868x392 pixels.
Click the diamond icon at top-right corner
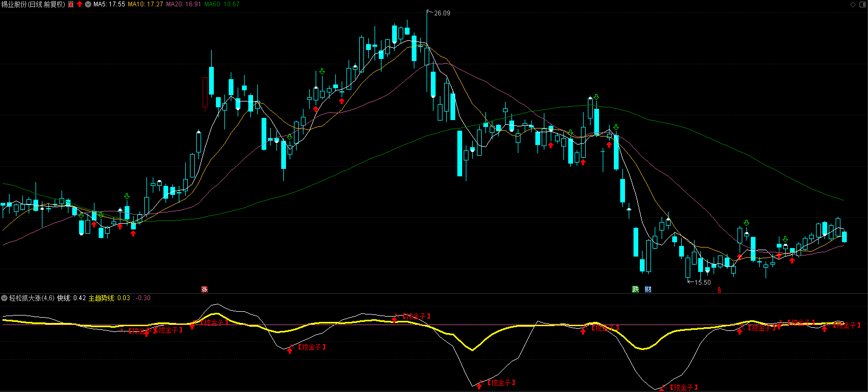pyautogui.click(x=853, y=4)
